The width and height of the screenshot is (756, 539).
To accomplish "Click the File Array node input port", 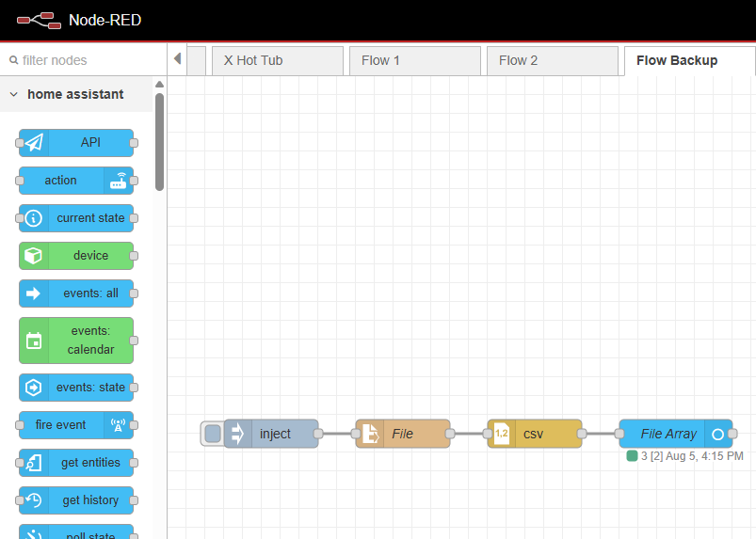I will click(619, 434).
